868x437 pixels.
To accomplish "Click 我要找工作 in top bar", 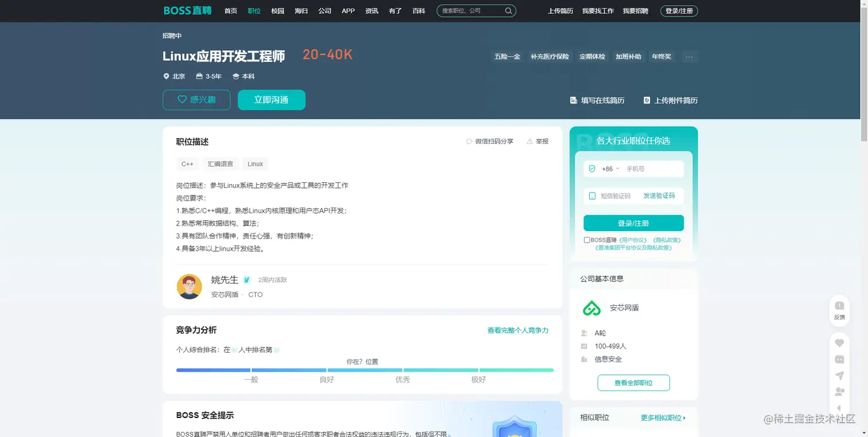I will [598, 11].
